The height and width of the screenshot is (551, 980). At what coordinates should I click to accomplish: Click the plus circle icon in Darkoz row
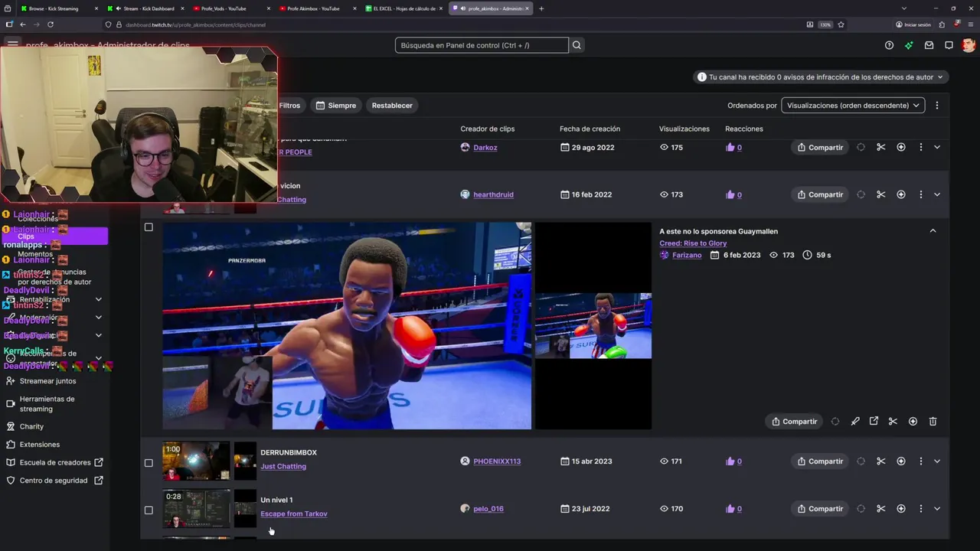[x=900, y=147]
